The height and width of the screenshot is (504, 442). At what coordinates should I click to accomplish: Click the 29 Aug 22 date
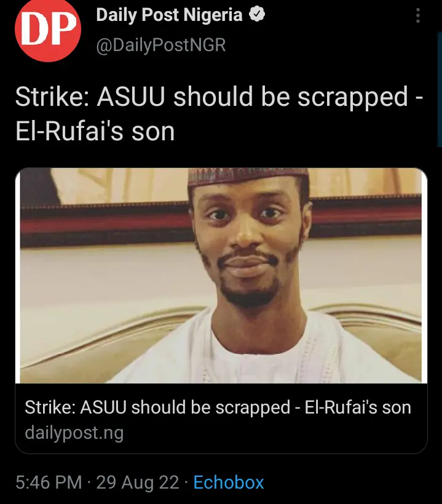pos(138,482)
